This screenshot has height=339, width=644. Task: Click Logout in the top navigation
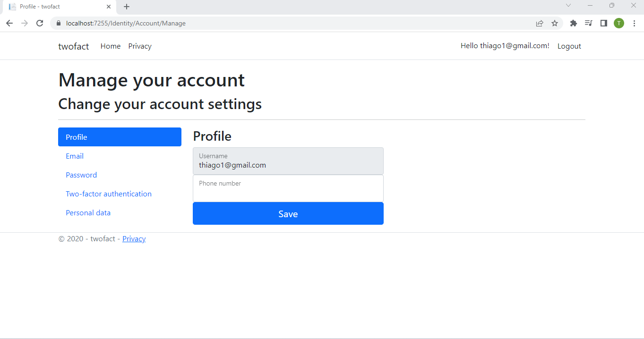point(569,46)
